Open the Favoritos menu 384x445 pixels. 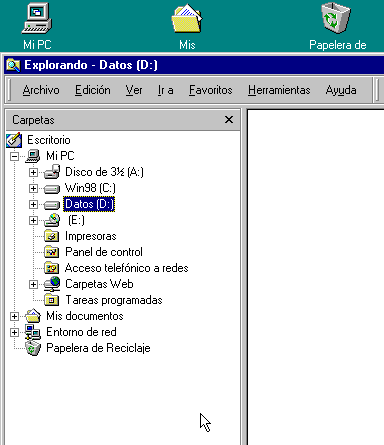(211, 90)
